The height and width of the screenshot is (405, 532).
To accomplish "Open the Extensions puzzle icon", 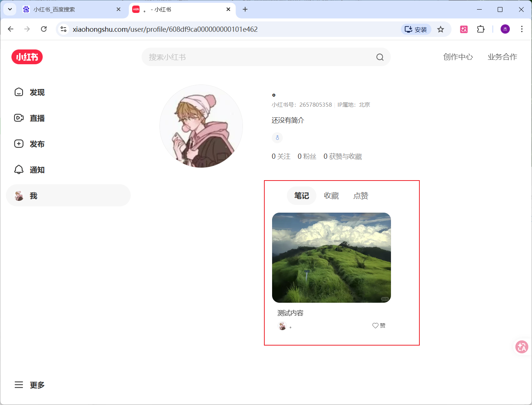I will [481, 29].
